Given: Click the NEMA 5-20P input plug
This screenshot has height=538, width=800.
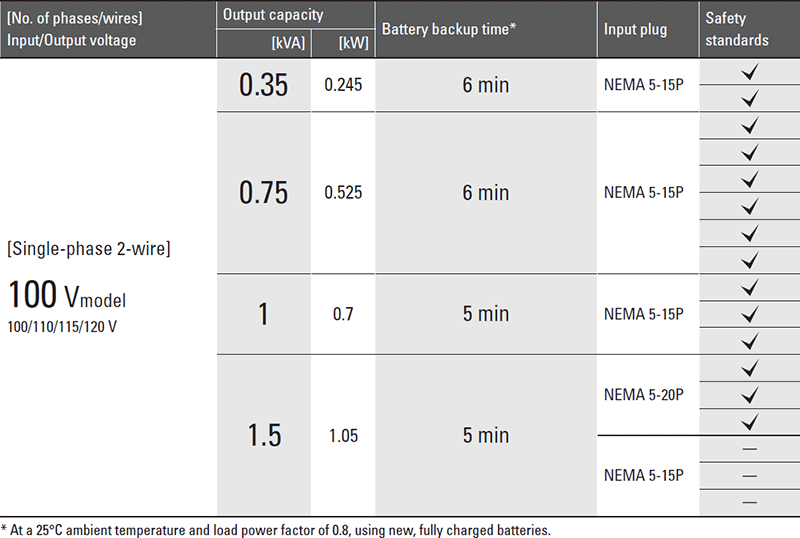Looking at the screenshot, I should [643, 395].
